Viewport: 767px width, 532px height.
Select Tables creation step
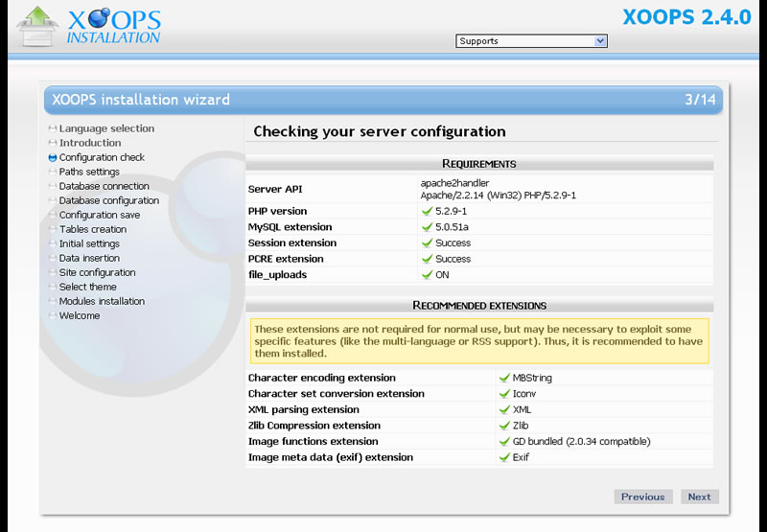92,229
